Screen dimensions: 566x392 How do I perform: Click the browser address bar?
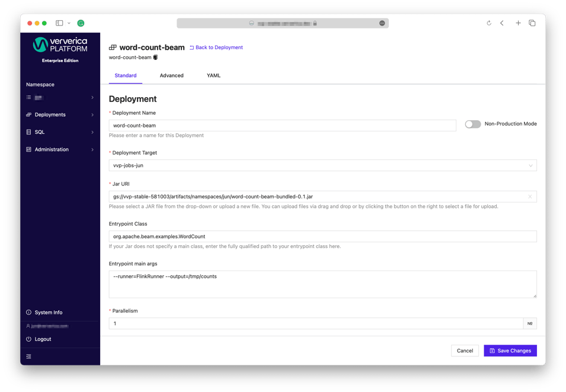(x=283, y=24)
